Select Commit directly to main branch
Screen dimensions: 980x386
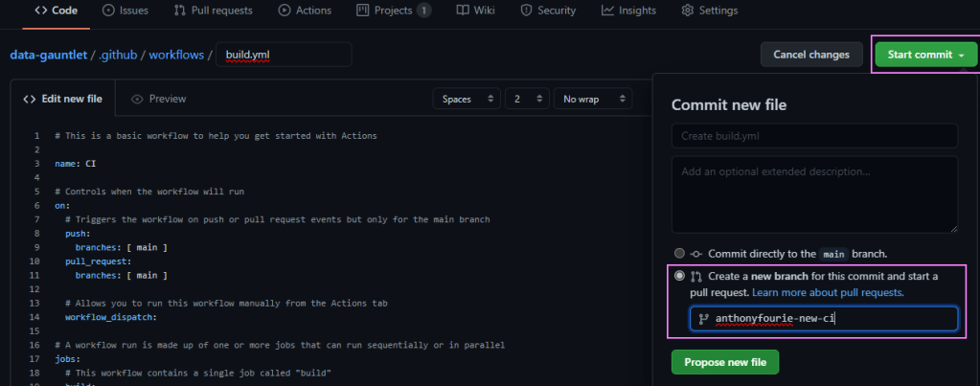(x=679, y=254)
